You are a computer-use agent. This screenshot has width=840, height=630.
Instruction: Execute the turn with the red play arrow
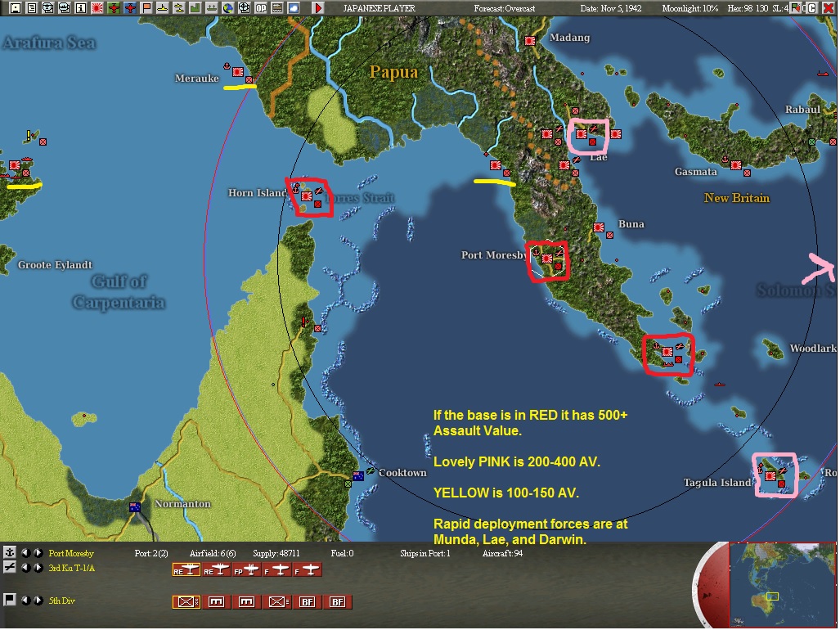coord(317,8)
